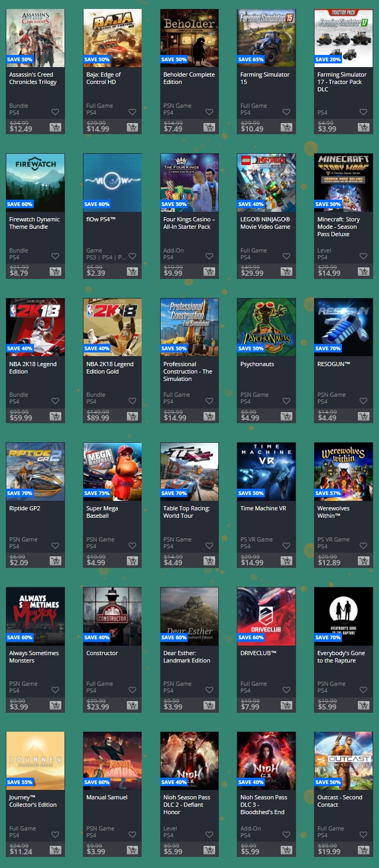The width and height of the screenshot is (379, 868).
Task: Wishlist heart for Assassin's Creed Chronicles Trilogy
Action: (56, 112)
